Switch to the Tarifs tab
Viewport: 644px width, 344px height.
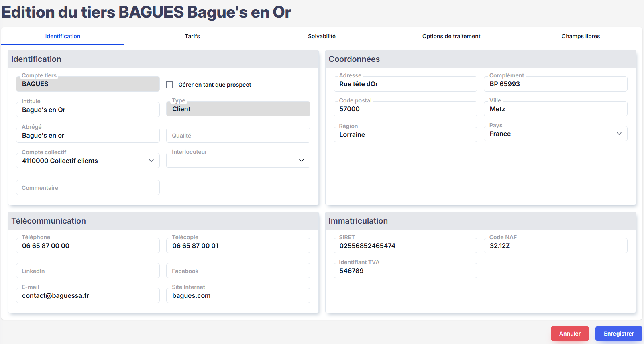click(192, 36)
